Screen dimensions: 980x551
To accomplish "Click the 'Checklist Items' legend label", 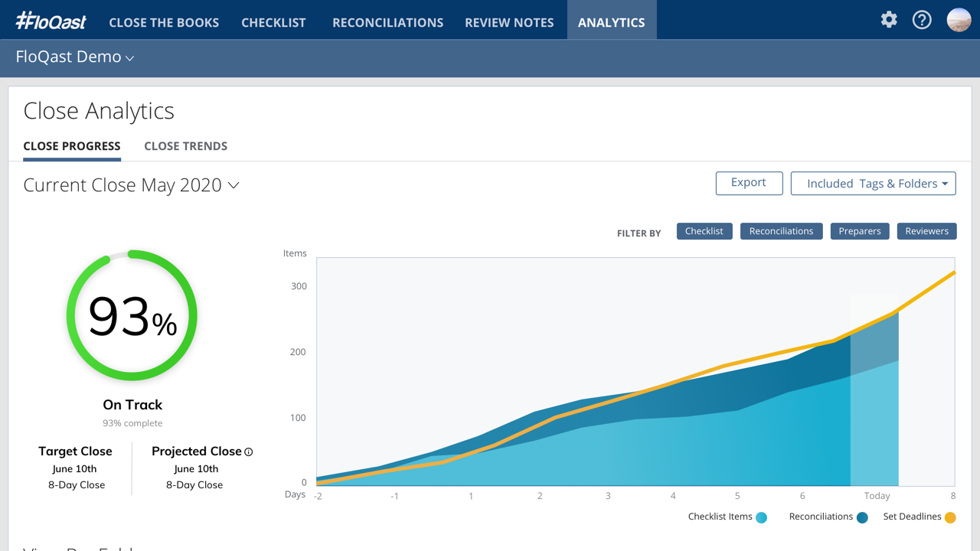I will click(x=720, y=517).
